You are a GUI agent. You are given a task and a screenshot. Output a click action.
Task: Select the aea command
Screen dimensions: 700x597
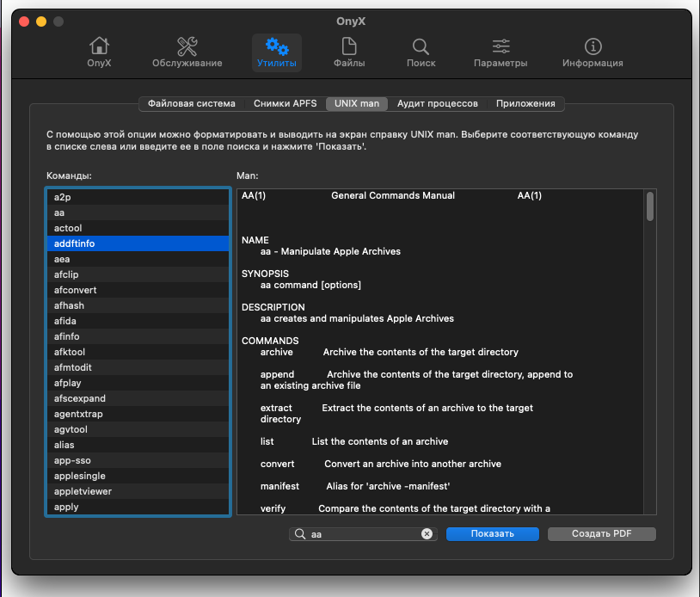pos(138,259)
